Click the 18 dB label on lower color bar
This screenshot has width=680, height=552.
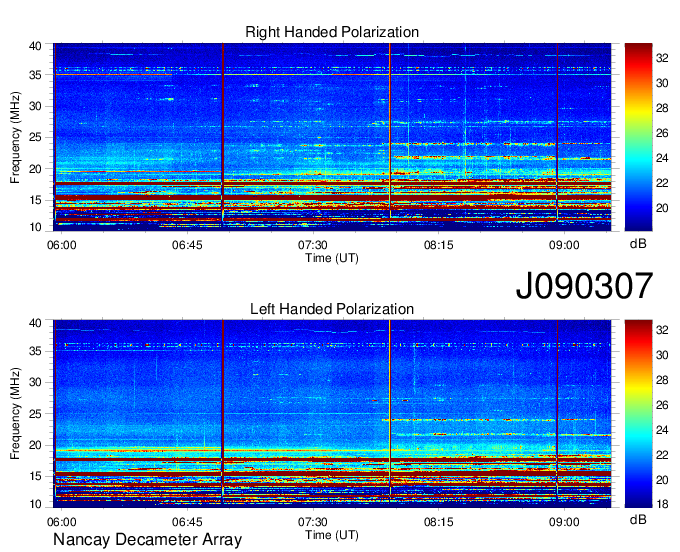(x=662, y=504)
